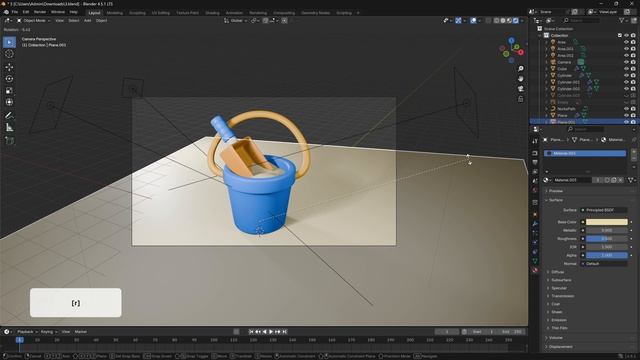Image resolution: width=640 pixels, height=360 pixels.
Task: Switch to rendered viewport shading
Action: (516, 20)
